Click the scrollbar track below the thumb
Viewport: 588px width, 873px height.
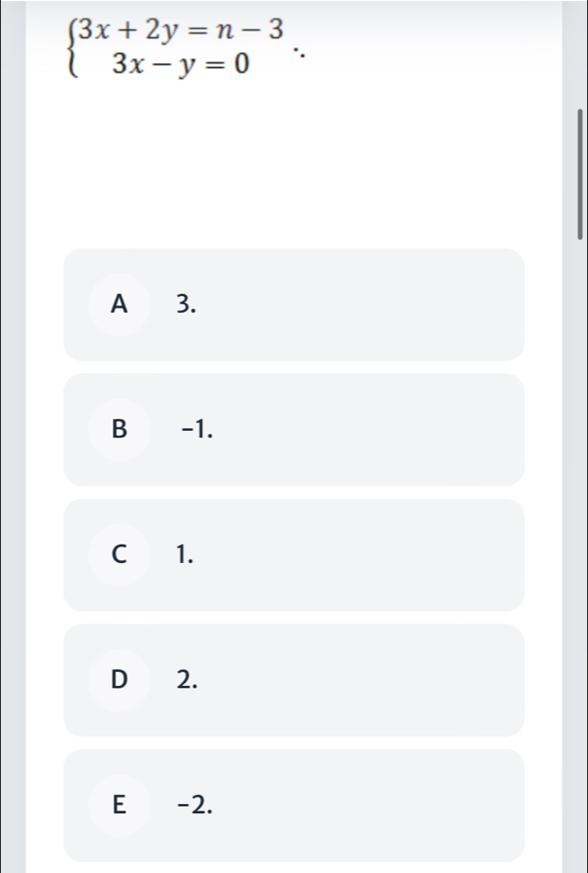tap(581, 557)
